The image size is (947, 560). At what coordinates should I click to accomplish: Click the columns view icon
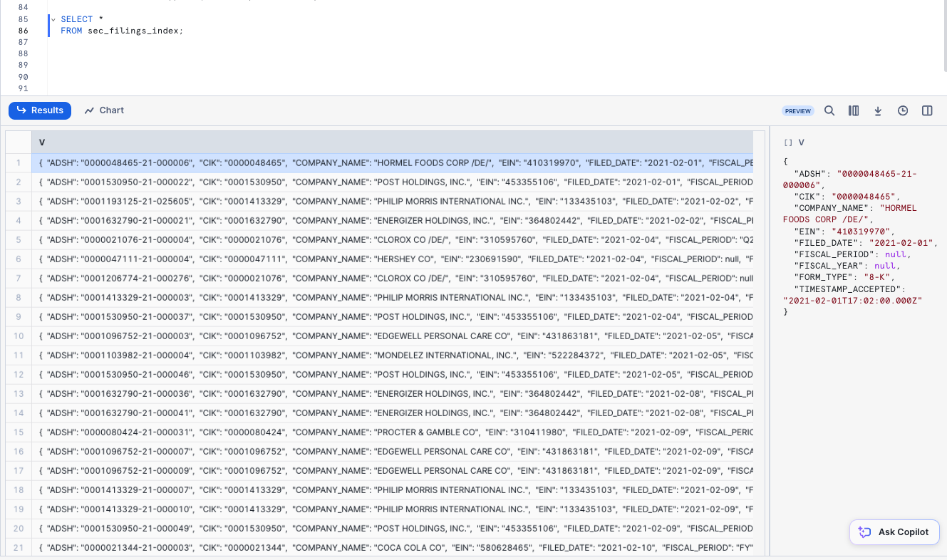tap(854, 110)
